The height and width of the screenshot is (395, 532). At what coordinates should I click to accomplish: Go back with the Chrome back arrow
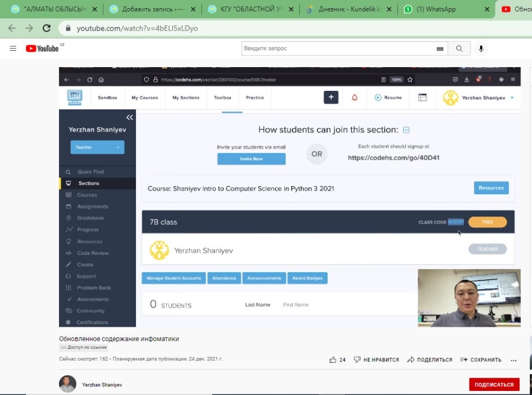click(12, 28)
